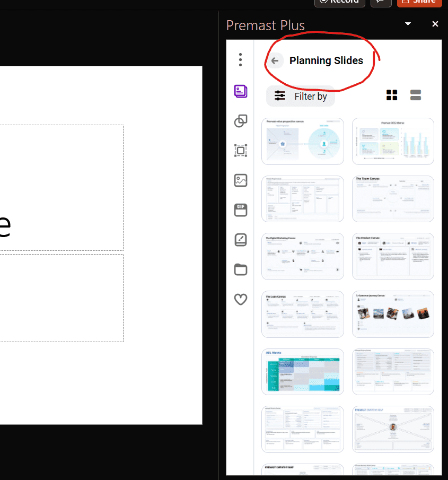
Task: Click the Record button
Action: (339, 2)
